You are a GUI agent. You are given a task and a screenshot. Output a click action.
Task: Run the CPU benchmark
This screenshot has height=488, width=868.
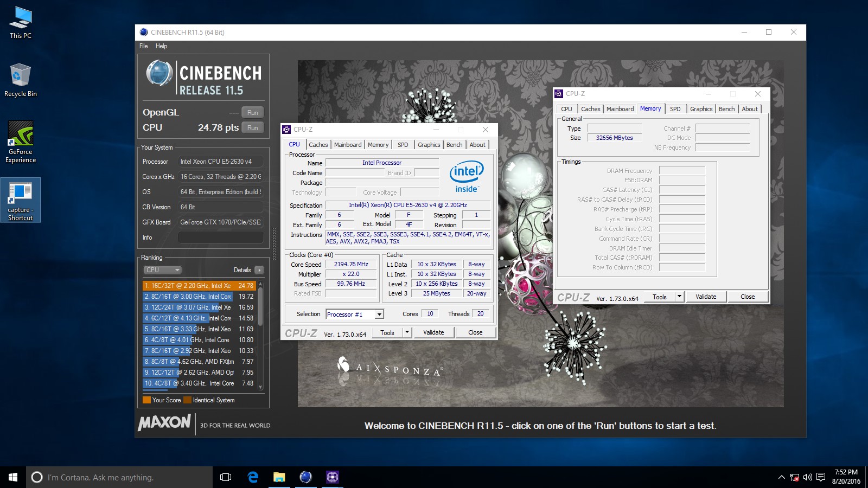pos(253,128)
